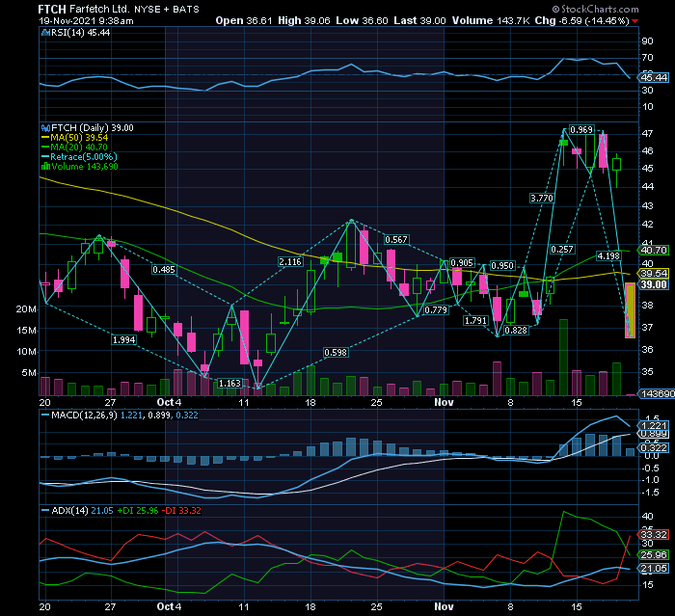Click the 2.116 retracement label
The image size is (675, 616).
(290, 262)
